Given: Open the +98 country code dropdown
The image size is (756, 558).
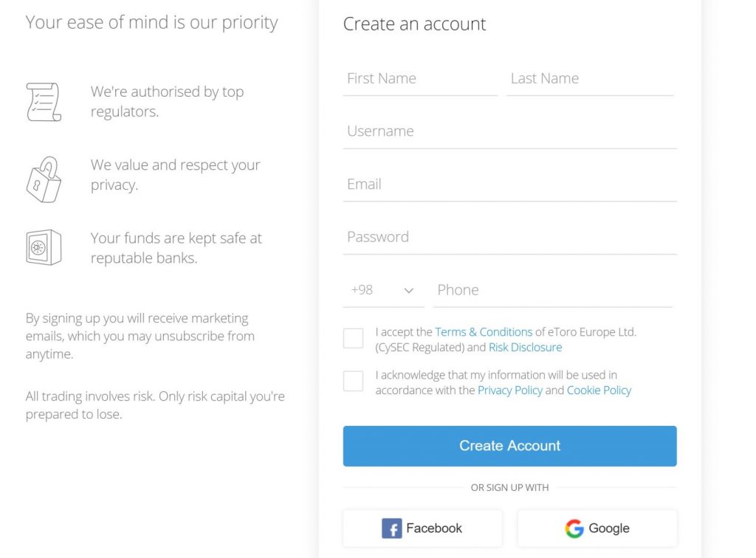Looking at the screenshot, I should [383, 290].
